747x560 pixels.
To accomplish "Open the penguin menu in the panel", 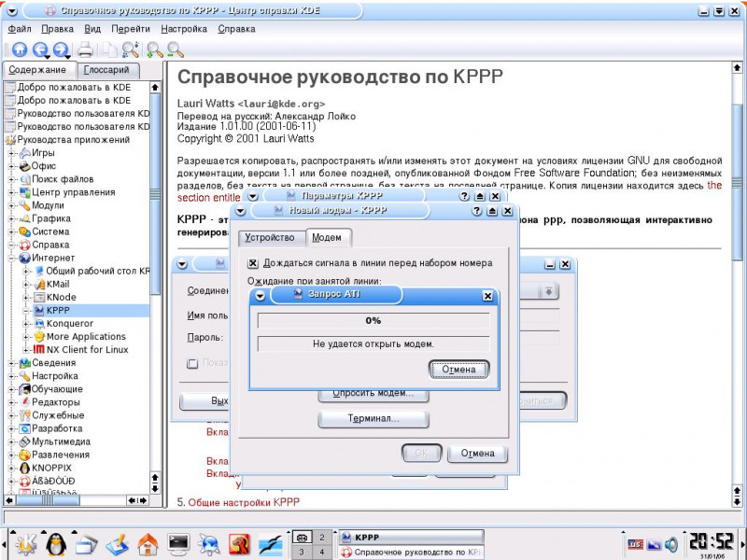I will pyautogui.click(x=56, y=544).
